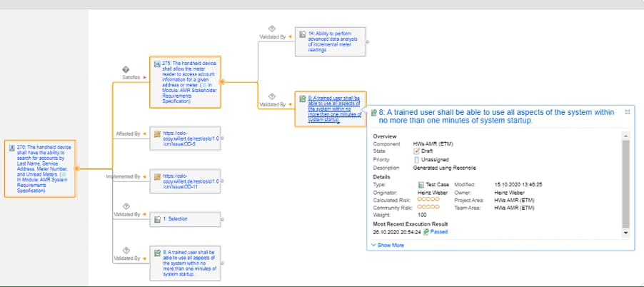Image resolution: width=644 pixels, height=287 pixels.
Task: Click the Unassigned priority icon in popup
Action: click(416, 160)
